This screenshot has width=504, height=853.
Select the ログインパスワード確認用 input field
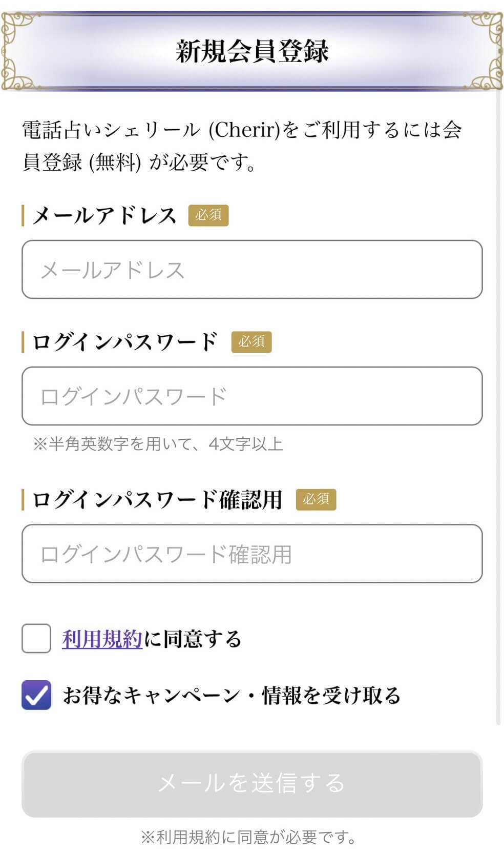pyautogui.click(x=252, y=554)
